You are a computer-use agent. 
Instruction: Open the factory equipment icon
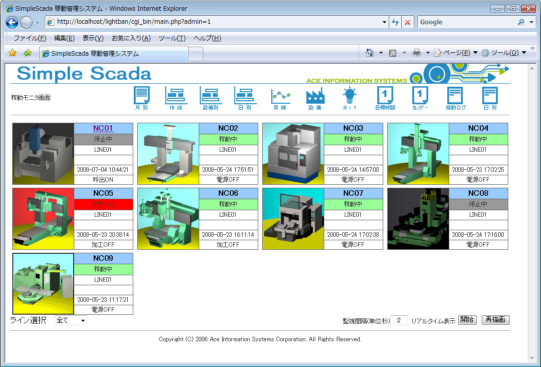(x=315, y=98)
